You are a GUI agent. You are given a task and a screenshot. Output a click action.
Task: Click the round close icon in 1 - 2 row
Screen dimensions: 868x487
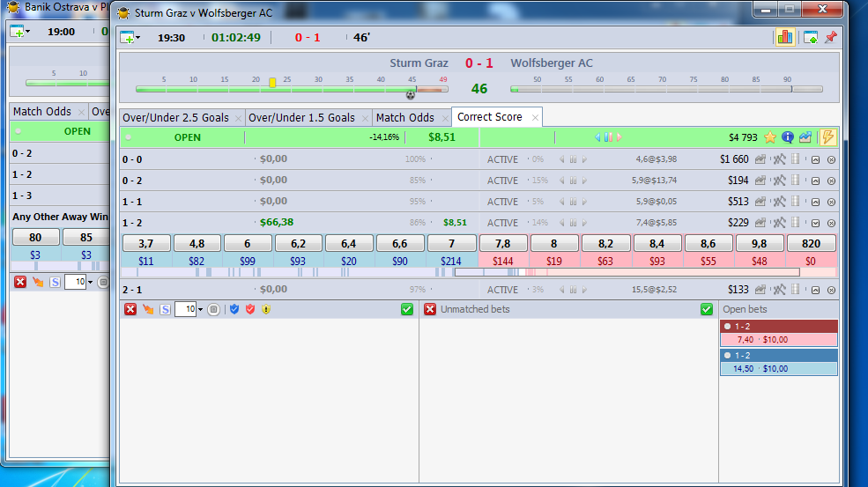pyautogui.click(x=831, y=223)
